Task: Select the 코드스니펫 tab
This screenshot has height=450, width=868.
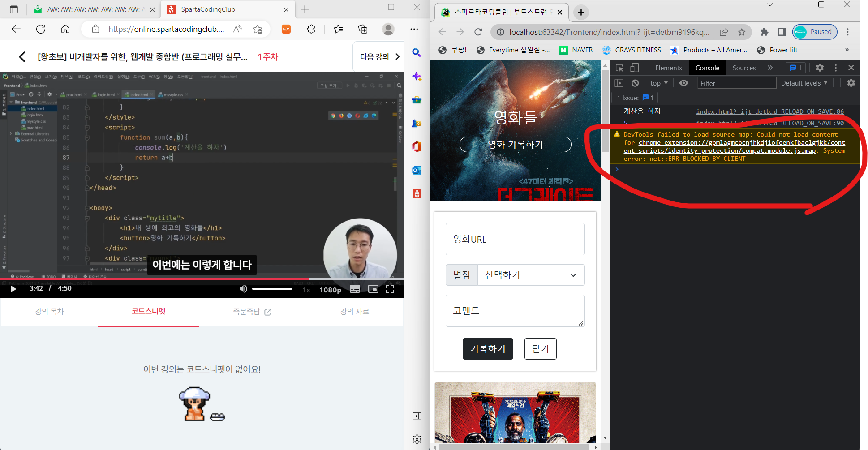Action: (x=148, y=311)
